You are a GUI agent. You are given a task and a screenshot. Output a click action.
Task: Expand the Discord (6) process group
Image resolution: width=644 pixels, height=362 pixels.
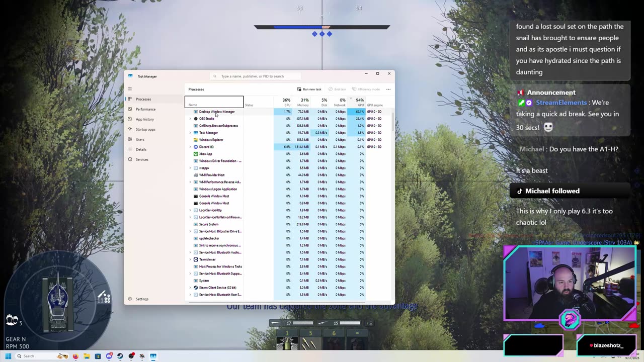(190, 147)
